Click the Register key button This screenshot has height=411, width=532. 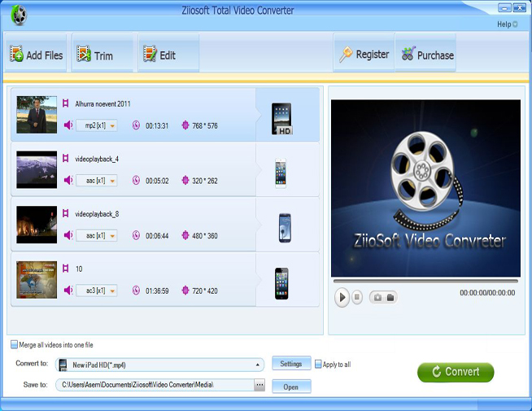coord(364,54)
